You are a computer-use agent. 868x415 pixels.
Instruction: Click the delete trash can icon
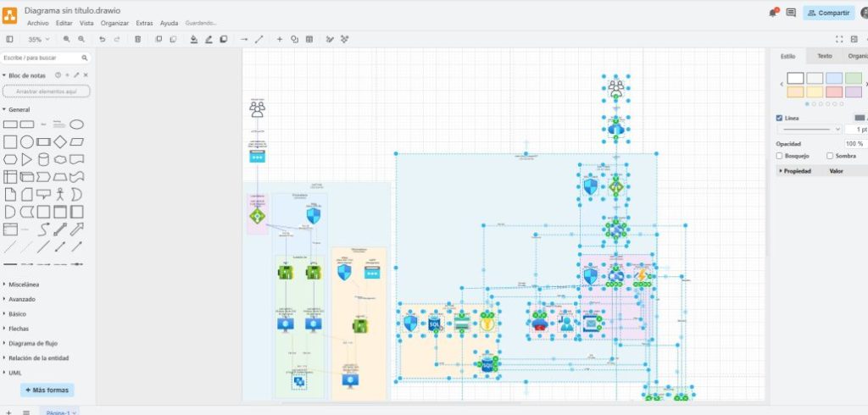pyautogui.click(x=138, y=39)
